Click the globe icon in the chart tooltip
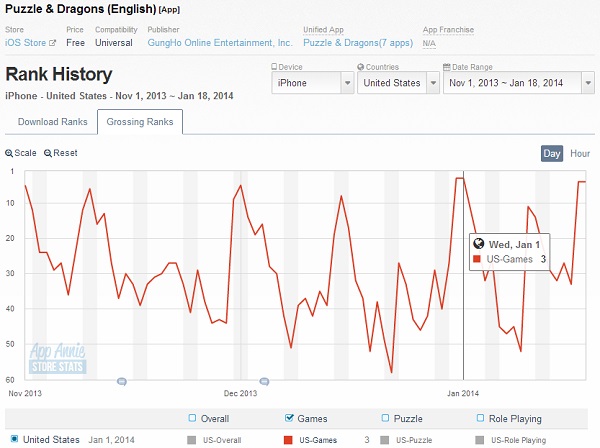600x448 pixels. click(x=478, y=244)
